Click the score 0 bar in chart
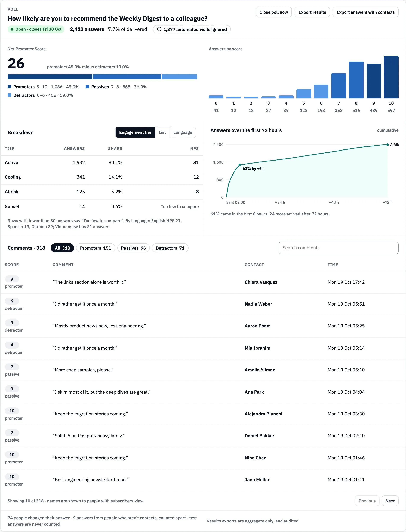 pyautogui.click(x=216, y=97)
